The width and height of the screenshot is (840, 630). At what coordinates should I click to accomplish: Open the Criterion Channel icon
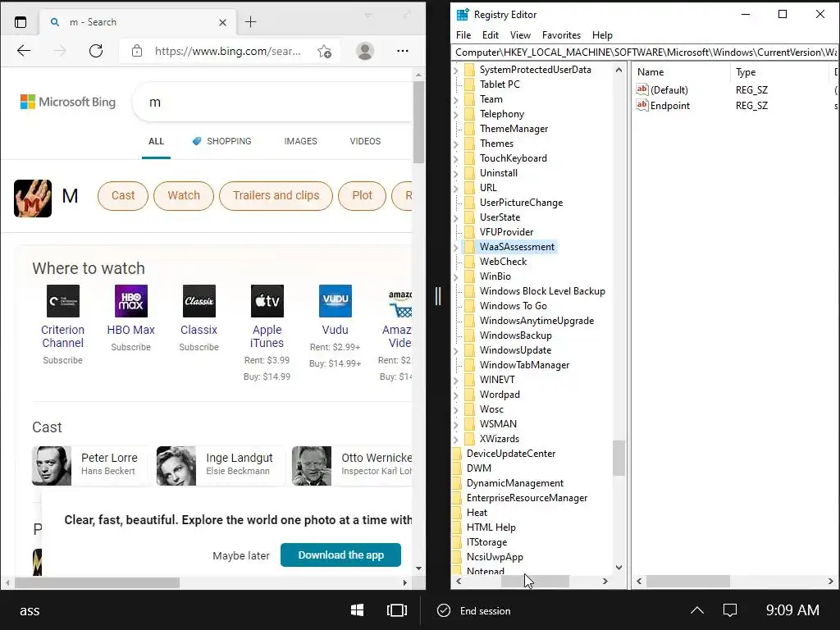pyautogui.click(x=62, y=301)
